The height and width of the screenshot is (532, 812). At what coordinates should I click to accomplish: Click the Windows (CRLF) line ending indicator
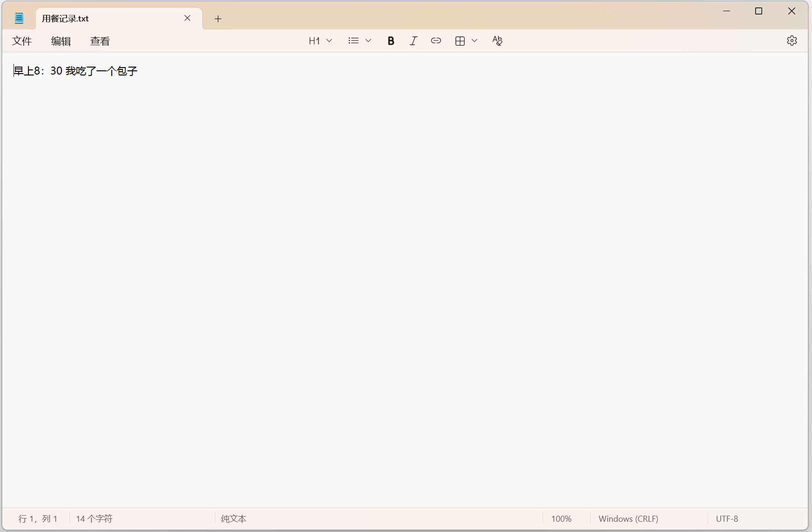tap(629, 518)
